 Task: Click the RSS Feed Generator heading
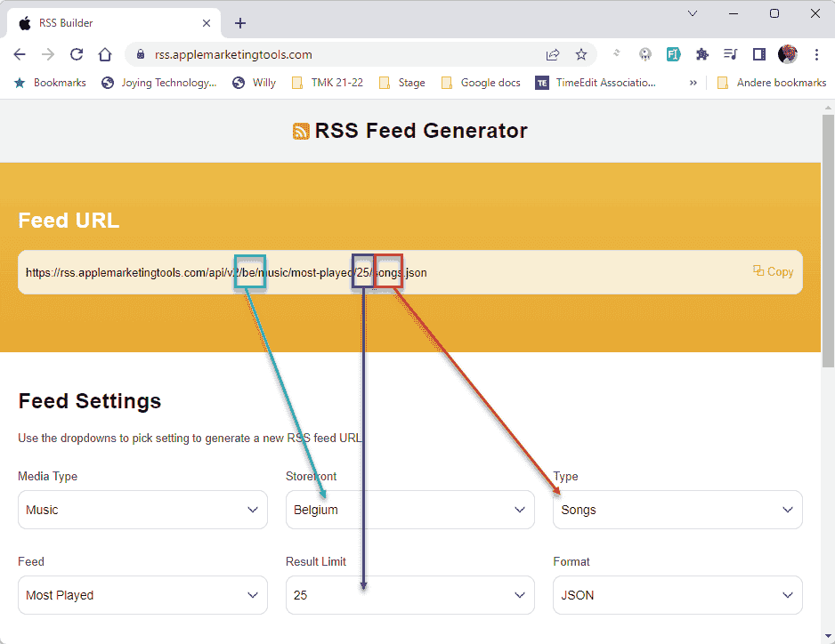421,131
